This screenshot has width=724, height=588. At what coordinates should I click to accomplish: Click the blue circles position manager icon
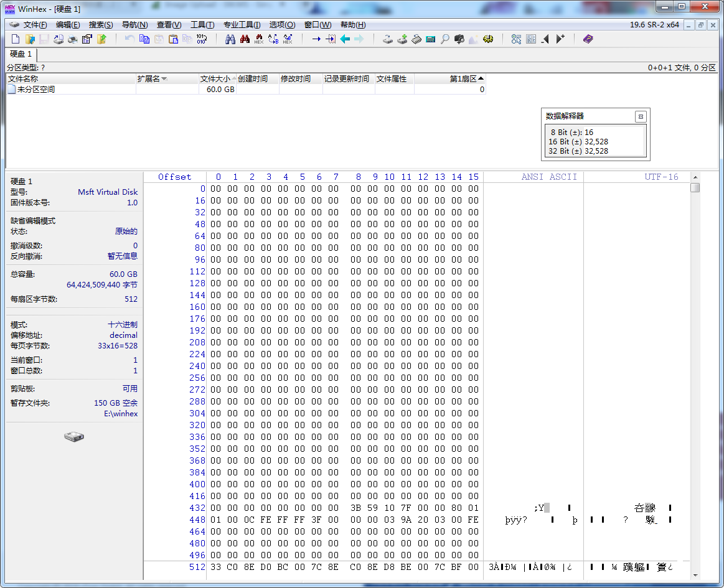(x=517, y=39)
